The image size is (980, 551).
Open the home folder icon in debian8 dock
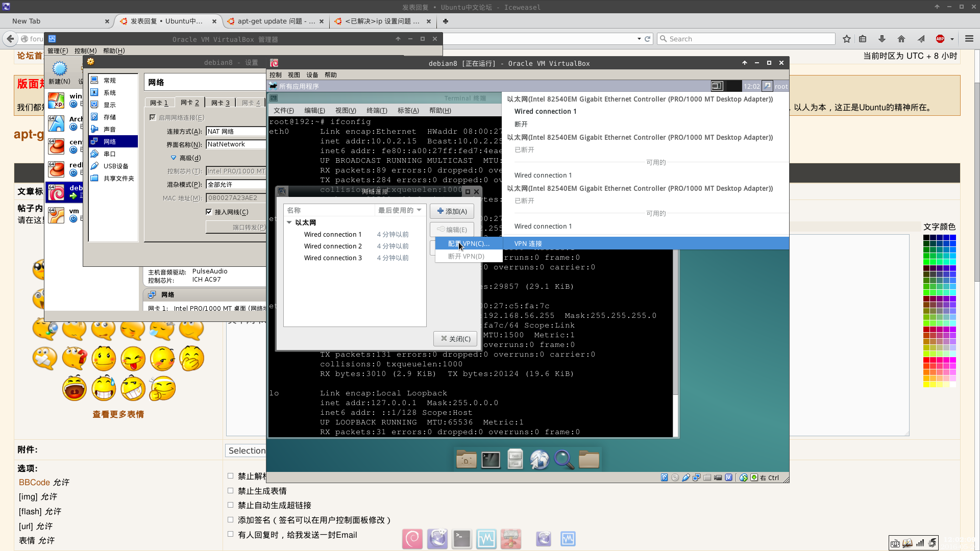tap(466, 460)
